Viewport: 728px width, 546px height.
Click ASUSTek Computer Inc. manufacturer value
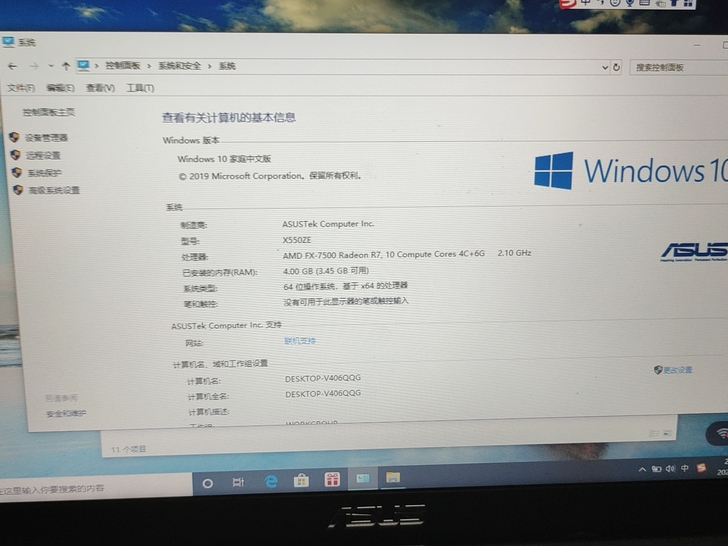tap(328, 224)
